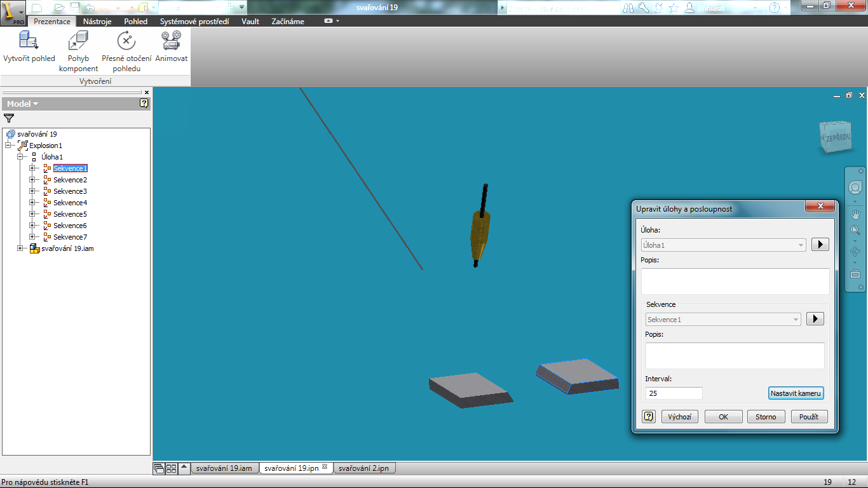Select Sekvence6 in the model tree
Image resolution: width=868 pixels, height=488 pixels.
(x=70, y=226)
